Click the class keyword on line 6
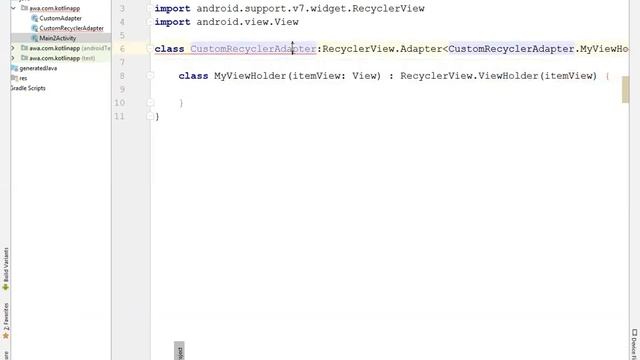This screenshot has width=640, height=360. point(169,49)
